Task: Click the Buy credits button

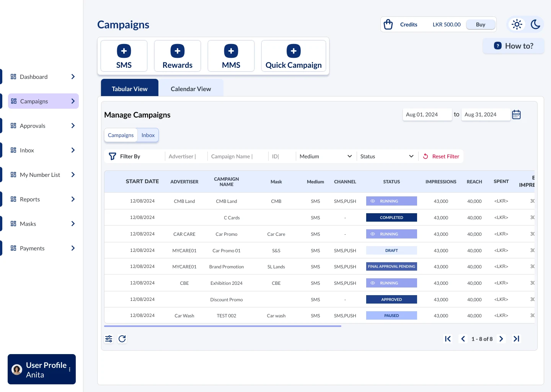Action: (481, 24)
